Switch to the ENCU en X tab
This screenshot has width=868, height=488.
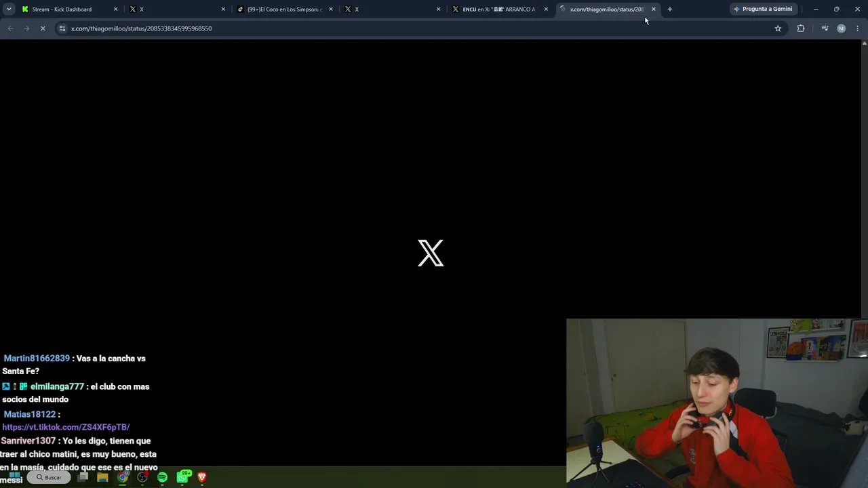(500, 9)
